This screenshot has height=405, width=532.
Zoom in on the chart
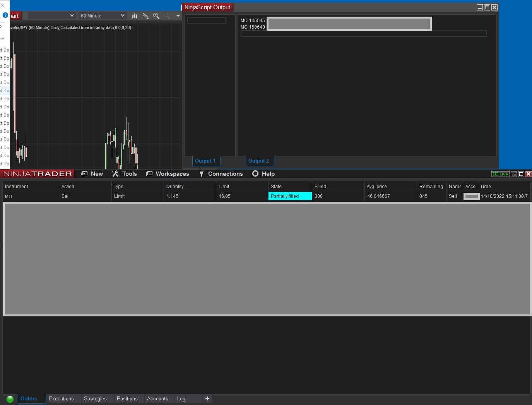point(156,16)
